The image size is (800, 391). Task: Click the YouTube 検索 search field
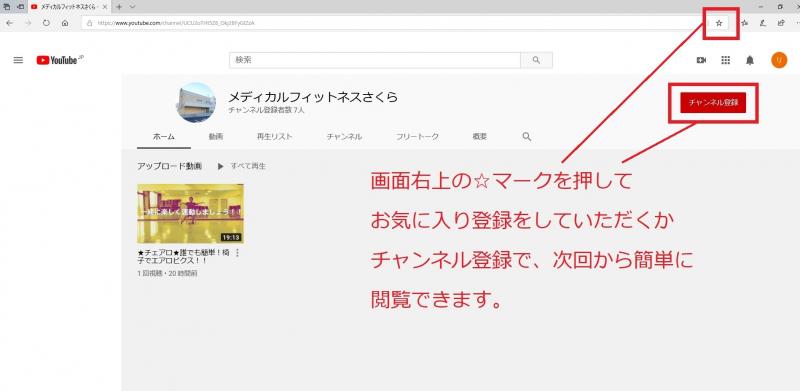click(374, 60)
